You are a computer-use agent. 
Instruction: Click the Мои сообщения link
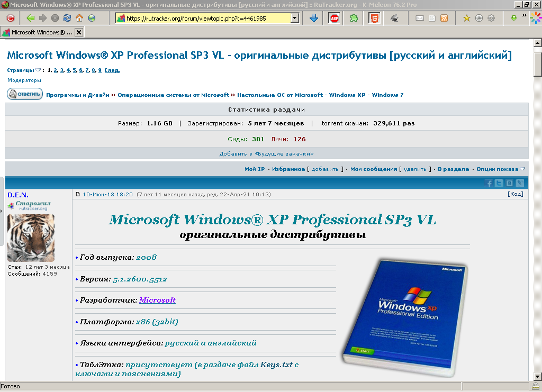click(x=374, y=169)
